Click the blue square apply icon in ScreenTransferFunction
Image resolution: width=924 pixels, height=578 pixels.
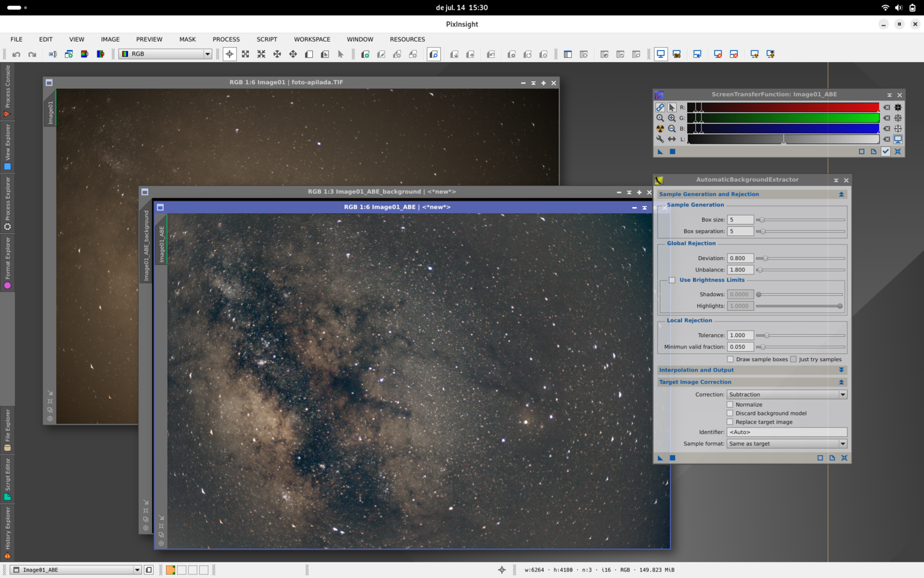click(x=673, y=152)
